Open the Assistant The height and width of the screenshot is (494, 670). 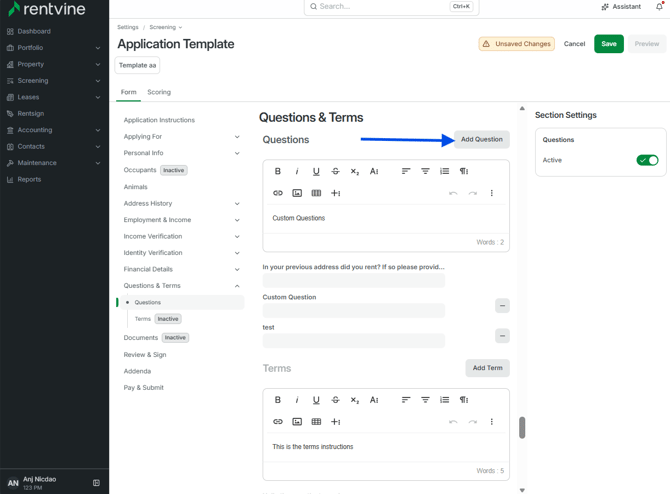point(621,6)
